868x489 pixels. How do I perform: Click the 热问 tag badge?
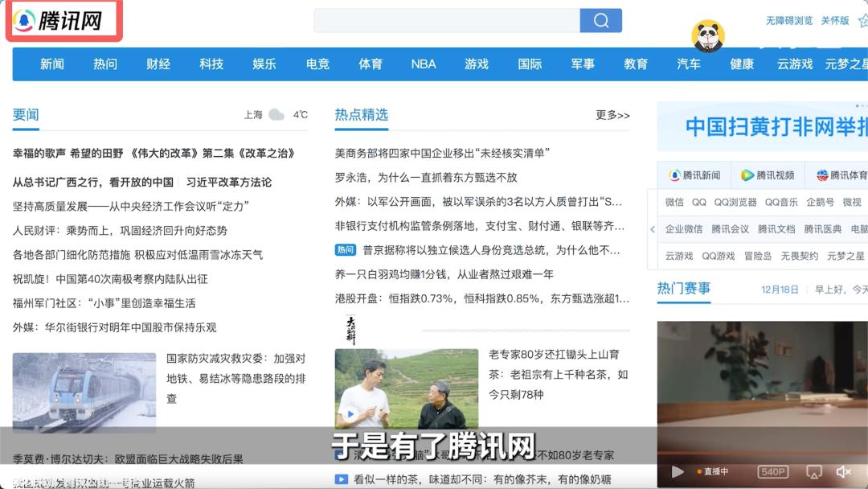(346, 250)
